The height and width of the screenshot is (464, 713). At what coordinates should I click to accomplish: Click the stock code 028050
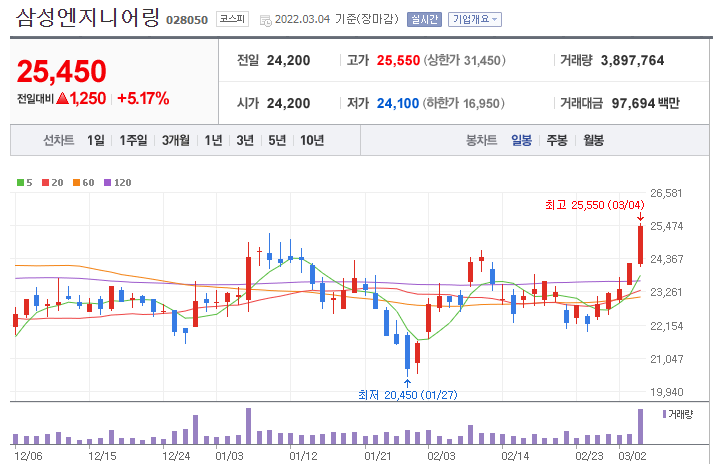[x=187, y=20]
